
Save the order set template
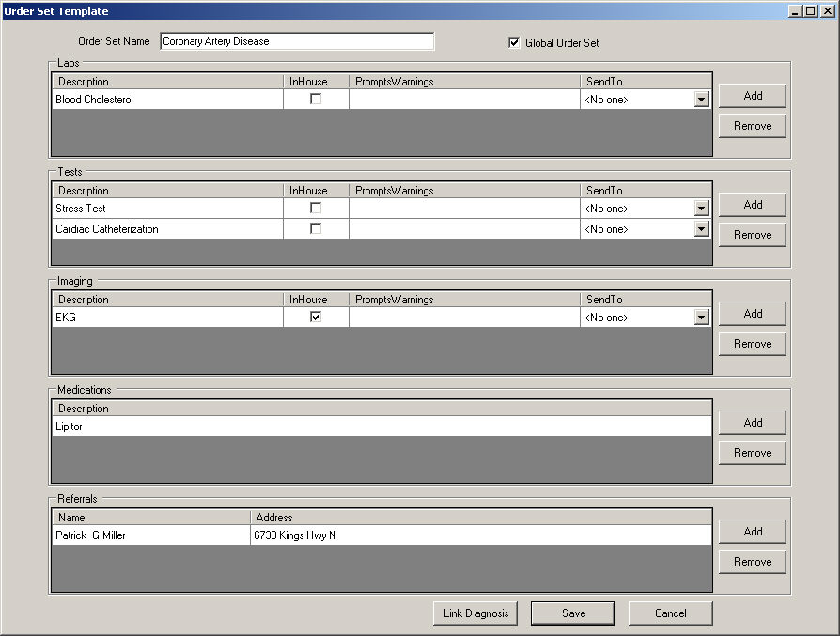[573, 613]
